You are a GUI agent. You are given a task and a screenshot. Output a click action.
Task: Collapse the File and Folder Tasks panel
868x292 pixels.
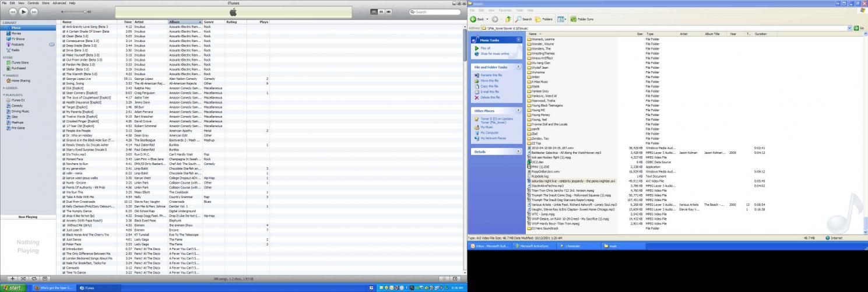(518, 67)
